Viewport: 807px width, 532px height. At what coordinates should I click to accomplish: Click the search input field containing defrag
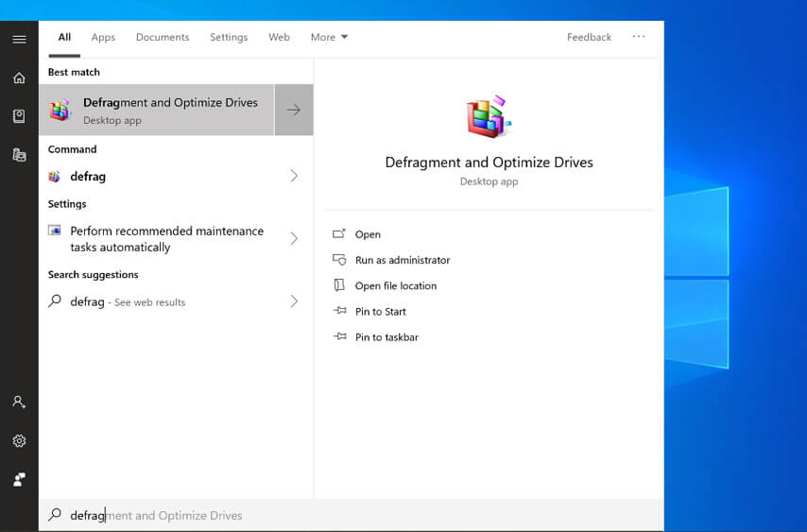click(x=351, y=515)
